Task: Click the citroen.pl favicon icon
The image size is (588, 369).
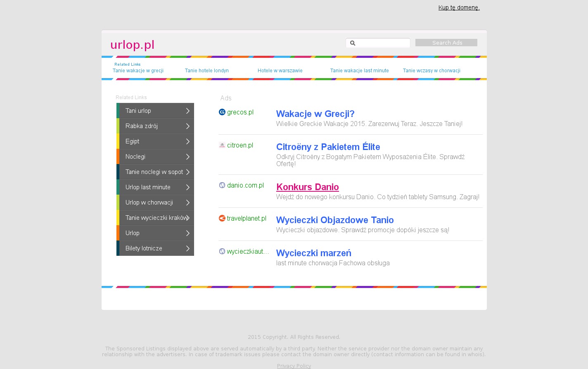Action: [x=222, y=145]
